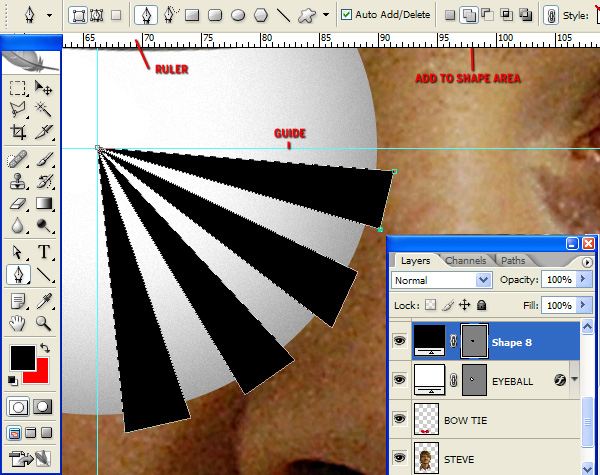
Task: Hide the STEVE layer
Action: tap(400, 458)
